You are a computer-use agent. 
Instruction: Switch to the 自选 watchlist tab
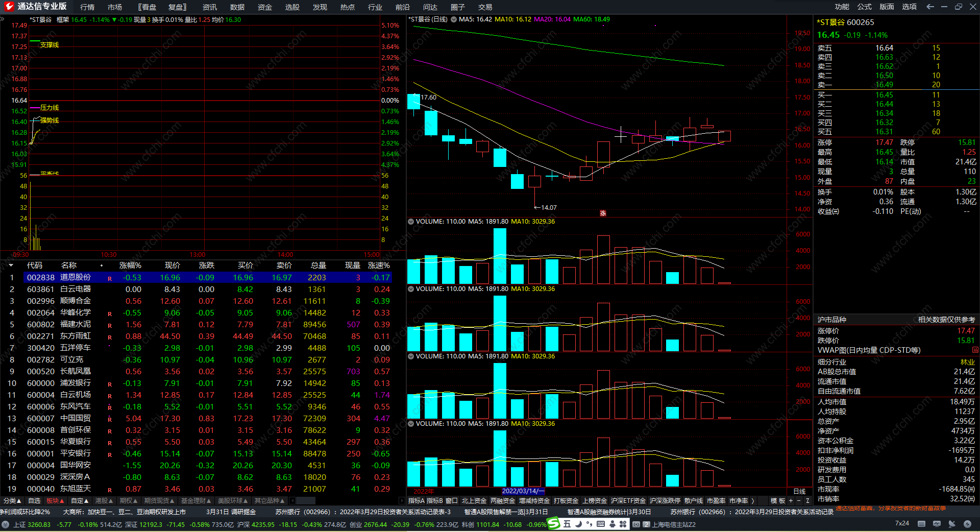click(34, 501)
